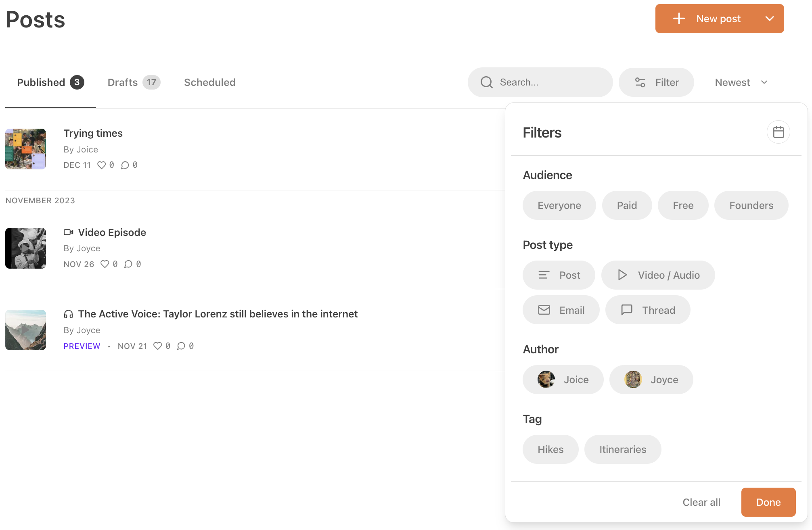Open the Scheduled tab
The height and width of the screenshot is (530, 812).
point(209,82)
